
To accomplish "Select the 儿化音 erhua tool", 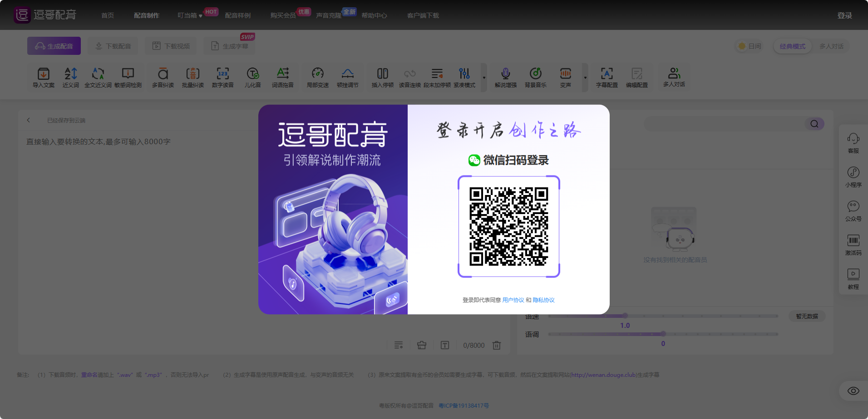I will pos(253,77).
